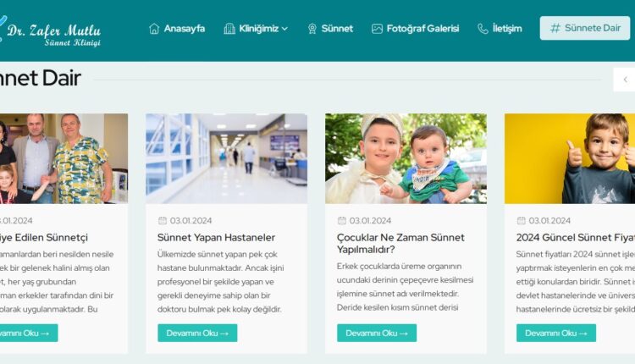This screenshot has height=364, width=635.
Task: Open the two children photo thumbnail
Action: click(x=406, y=158)
